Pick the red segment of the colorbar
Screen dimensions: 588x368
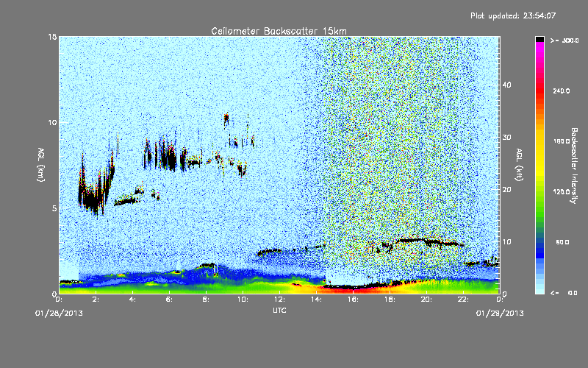[x=539, y=92]
